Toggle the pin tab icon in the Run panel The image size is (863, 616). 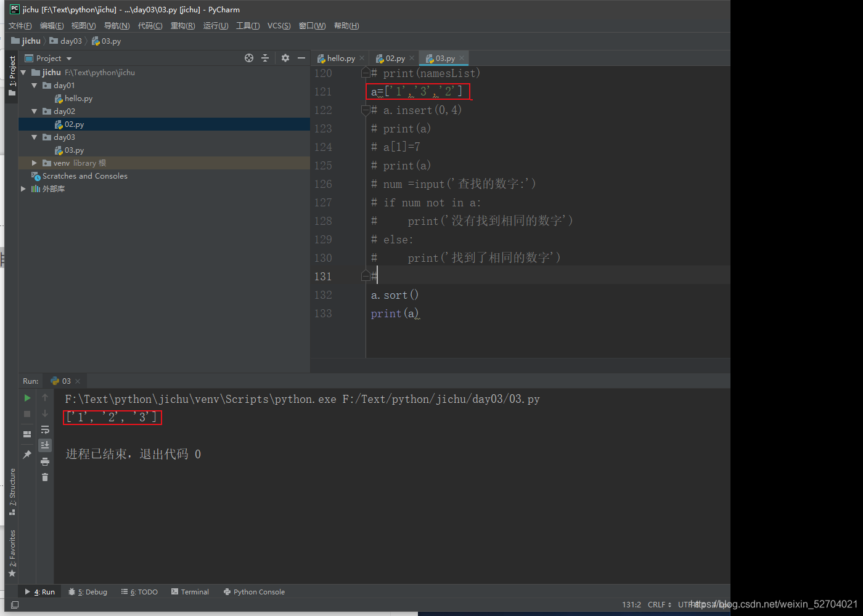pyautogui.click(x=27, y=455)
